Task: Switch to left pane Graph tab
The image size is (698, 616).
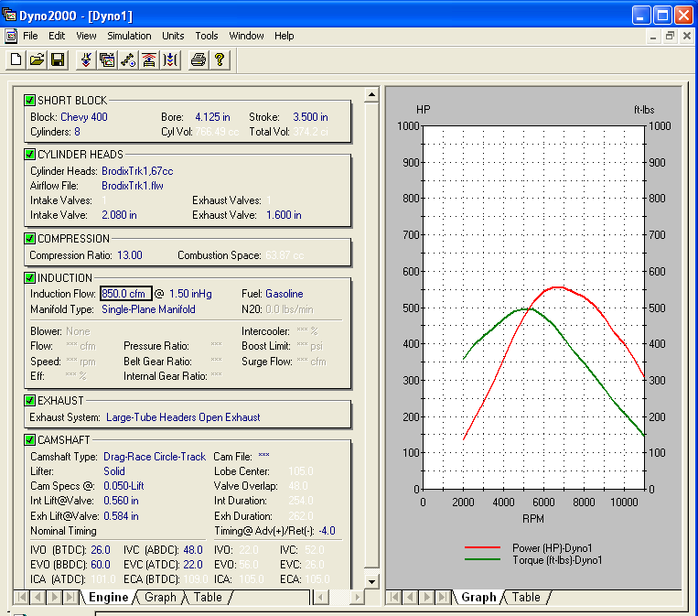Action: click(160, 597)
